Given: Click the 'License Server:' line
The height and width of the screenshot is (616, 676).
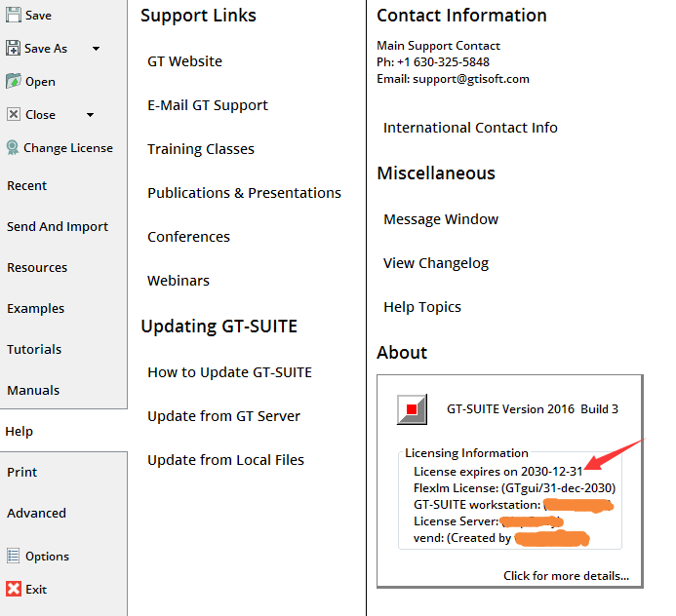Looking at the screenshot, I should point(488,521).
